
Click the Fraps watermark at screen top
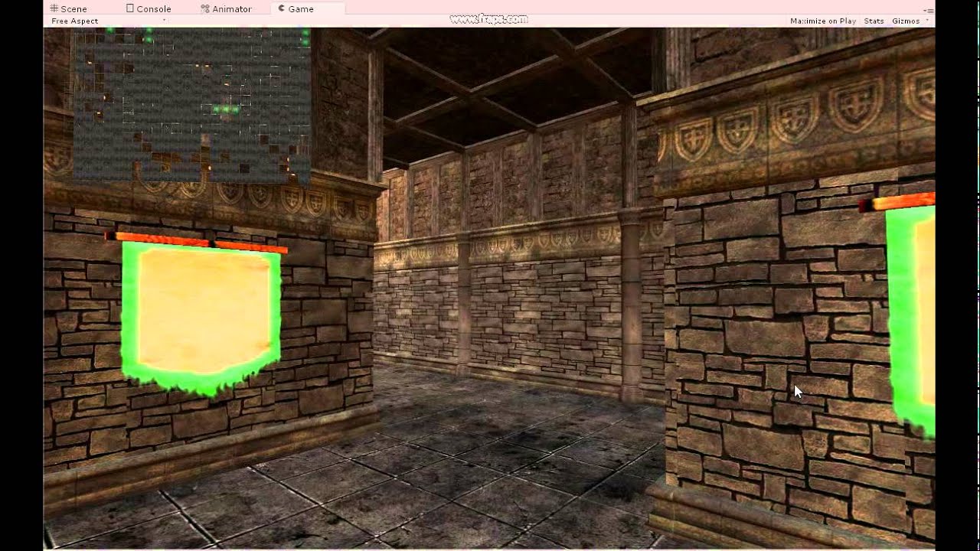tap(490, 18)
